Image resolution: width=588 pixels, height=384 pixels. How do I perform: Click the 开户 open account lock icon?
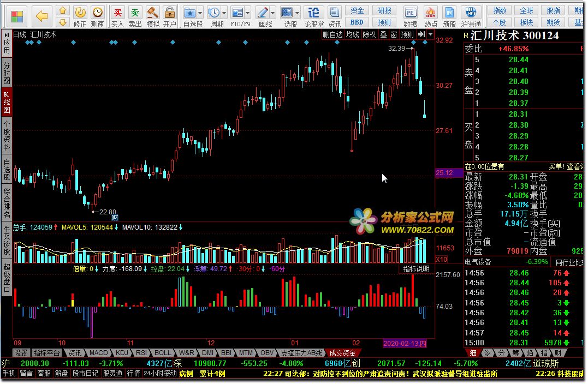pos(170,13)
